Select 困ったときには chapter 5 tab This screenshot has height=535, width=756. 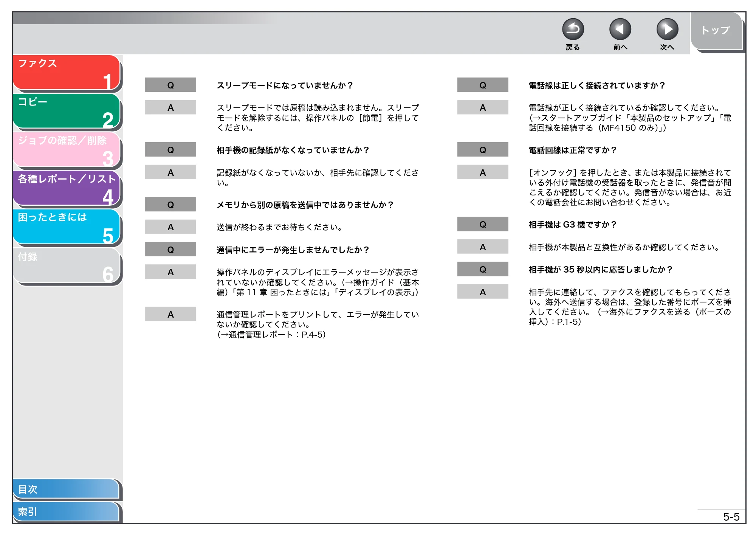coord(66,227)
